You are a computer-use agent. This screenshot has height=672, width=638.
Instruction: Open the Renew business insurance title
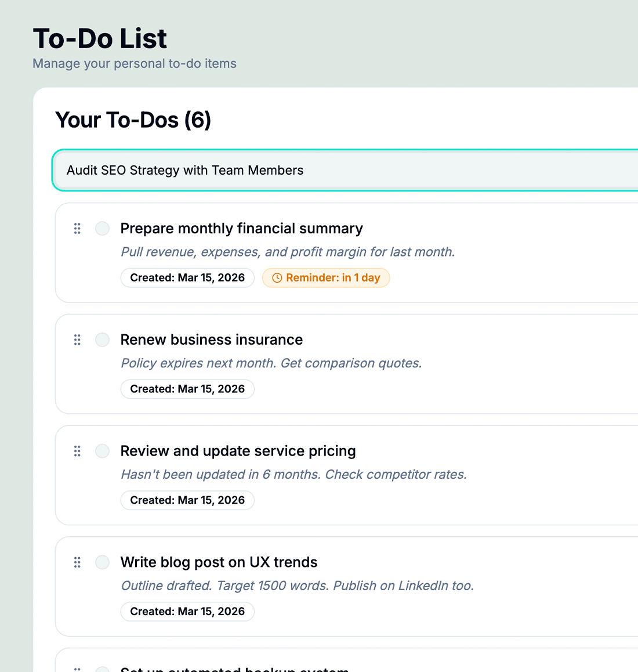click(212, 340)
